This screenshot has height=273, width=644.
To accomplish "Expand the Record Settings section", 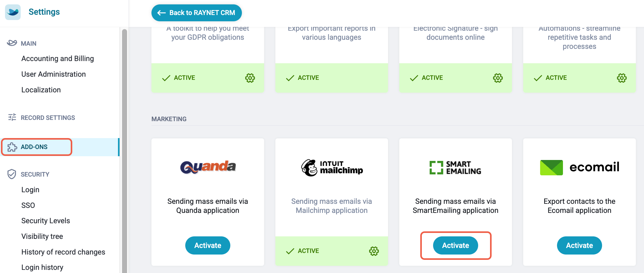I will [48, 118].
